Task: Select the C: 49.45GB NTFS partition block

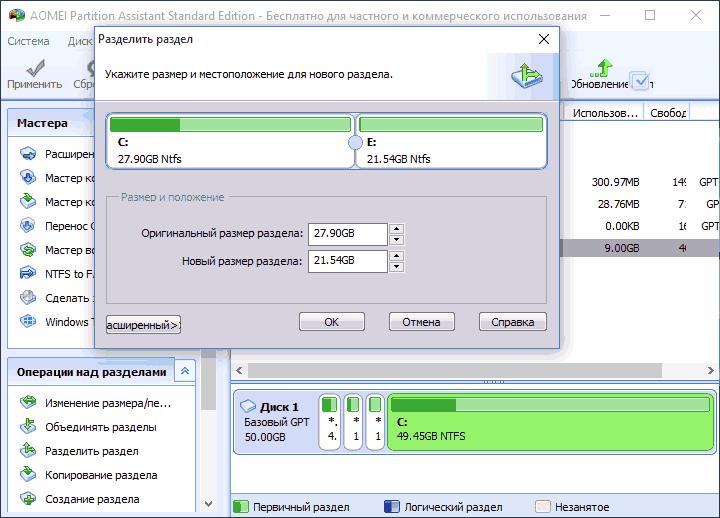Action: tap(551, 422)
